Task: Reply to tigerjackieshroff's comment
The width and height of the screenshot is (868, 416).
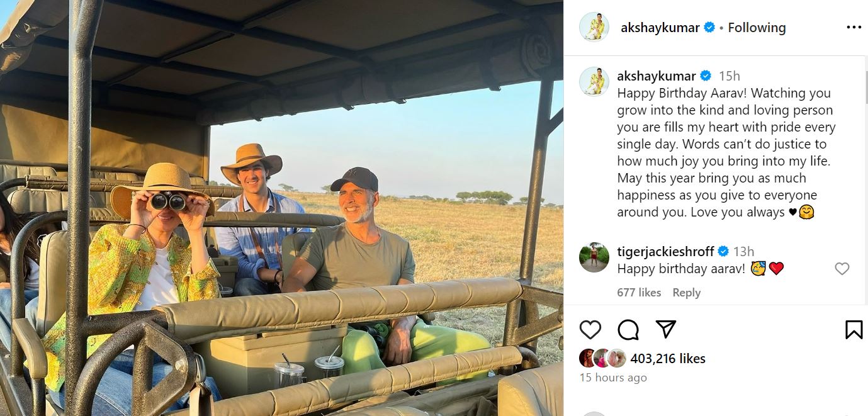Action: point(686,293)
